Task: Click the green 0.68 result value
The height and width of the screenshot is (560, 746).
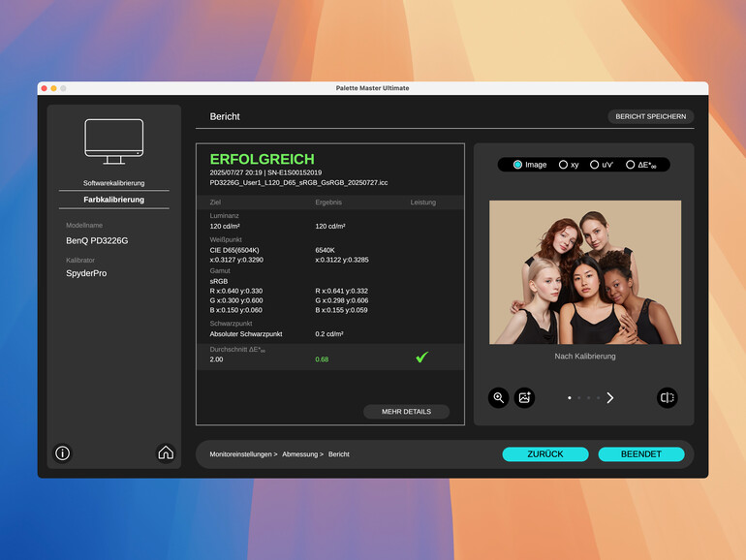Action: pyautogui.click(x=322, y=359)
